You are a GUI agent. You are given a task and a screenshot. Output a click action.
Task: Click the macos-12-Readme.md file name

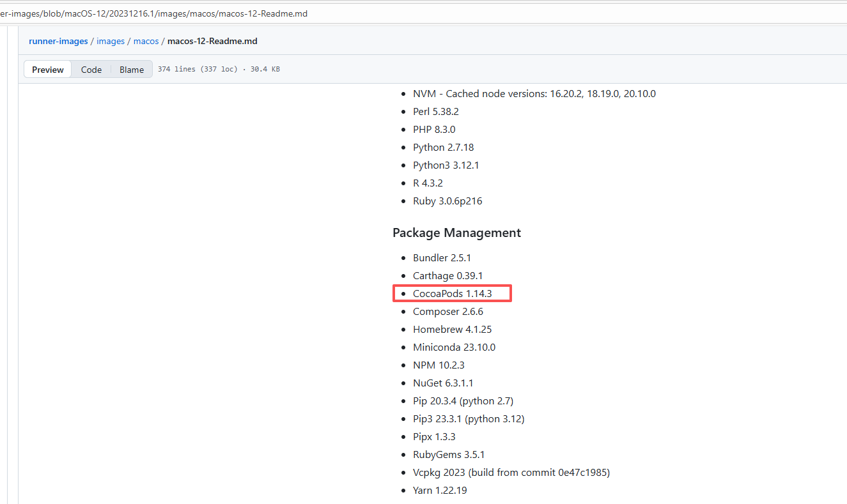[212, 41]
